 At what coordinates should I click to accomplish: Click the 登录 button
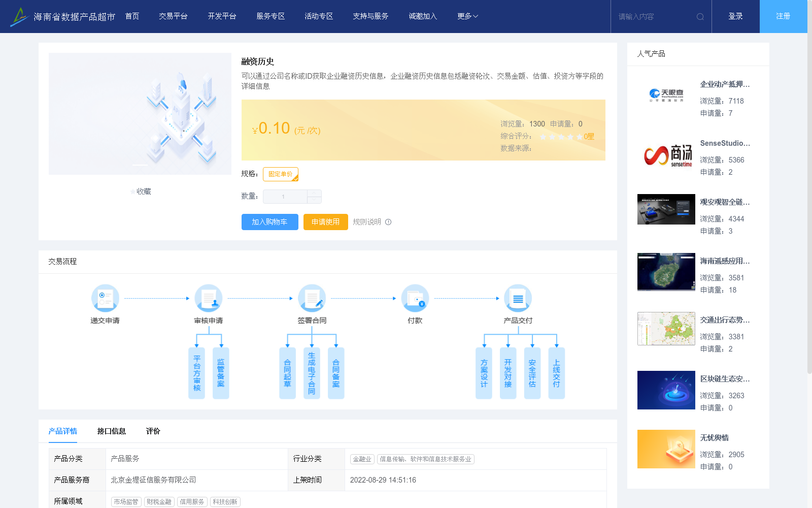pos(736,16)
